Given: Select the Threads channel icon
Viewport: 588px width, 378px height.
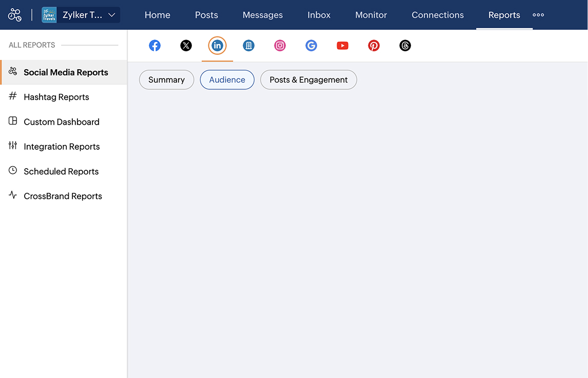Looking at the screenshot, I should pos(405,46).
